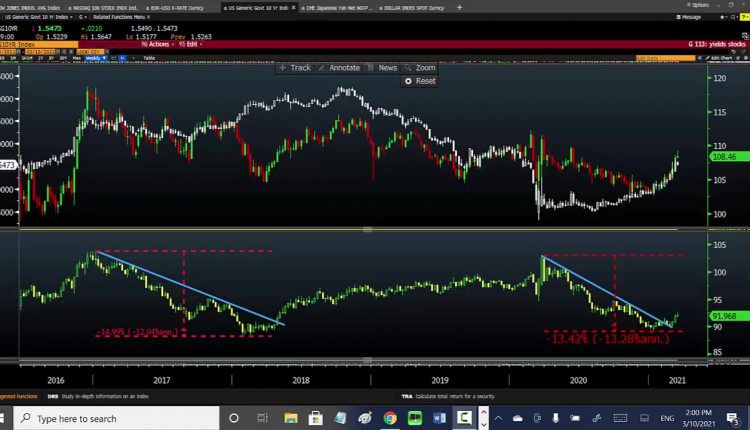Switch to EUR-USD X-RATE Curncy tab
The height and width of the screenshot is (430, 750).
[x=176, y=8]
